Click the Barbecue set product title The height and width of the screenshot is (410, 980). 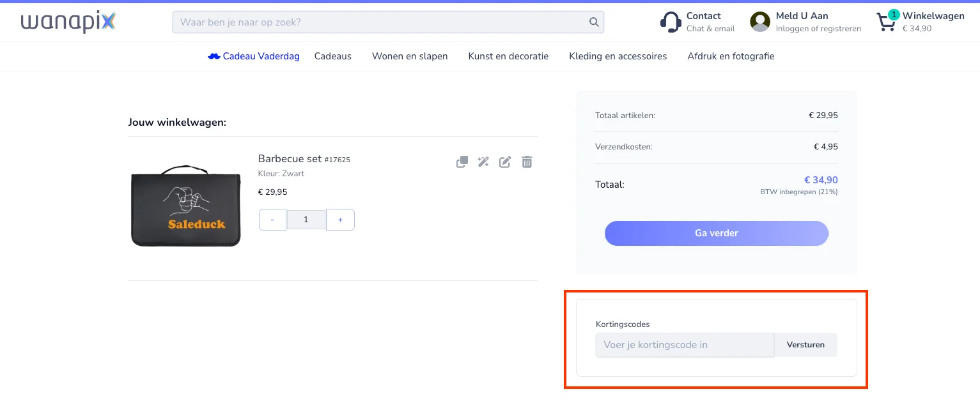pyautogui.click(x=290, y=158)
